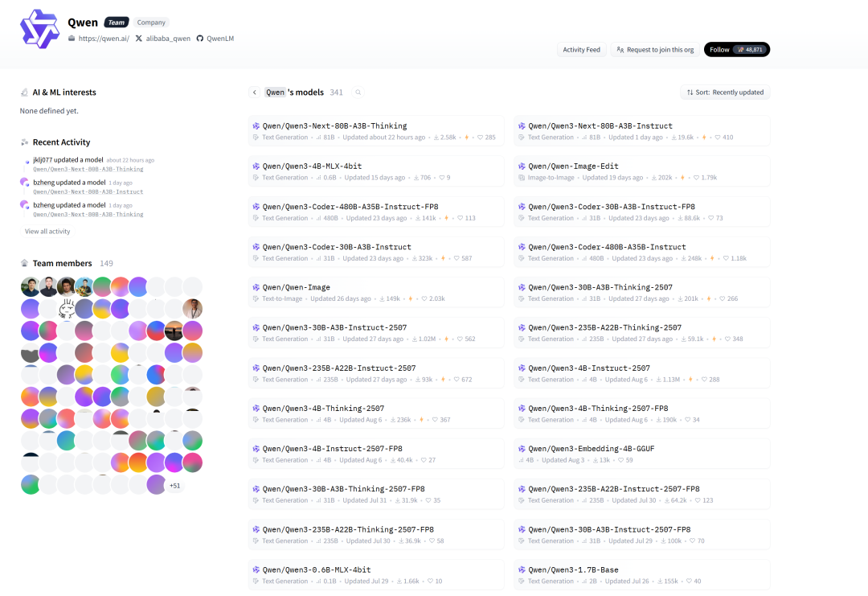Click the AI & ML interests icon

[24, 92]
